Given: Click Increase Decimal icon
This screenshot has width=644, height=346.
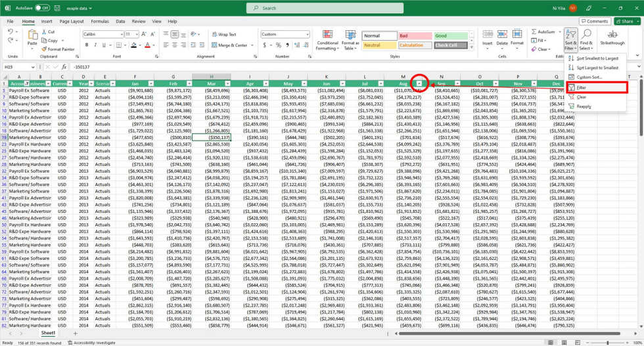Looking at the screenshot, I should 297,45.
